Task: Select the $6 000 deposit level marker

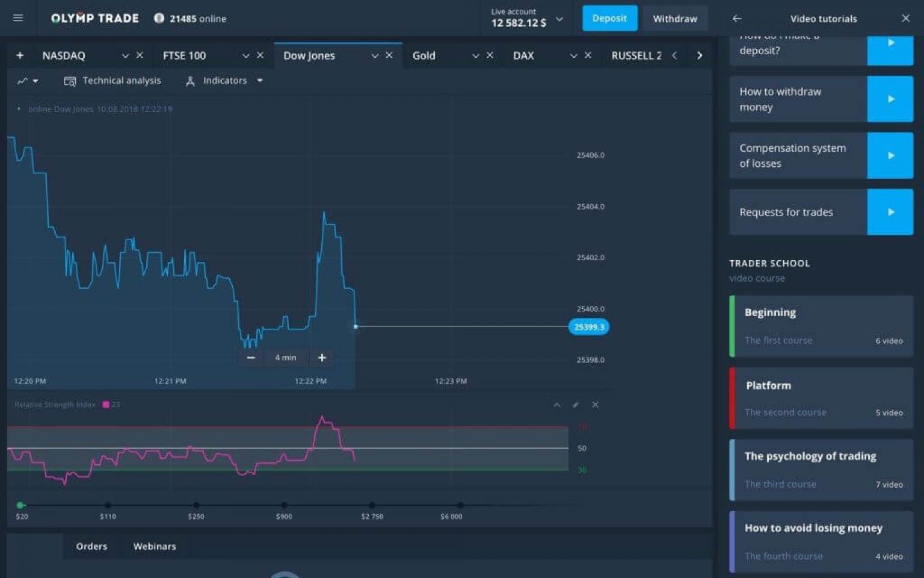Action: tap(460, 505)
